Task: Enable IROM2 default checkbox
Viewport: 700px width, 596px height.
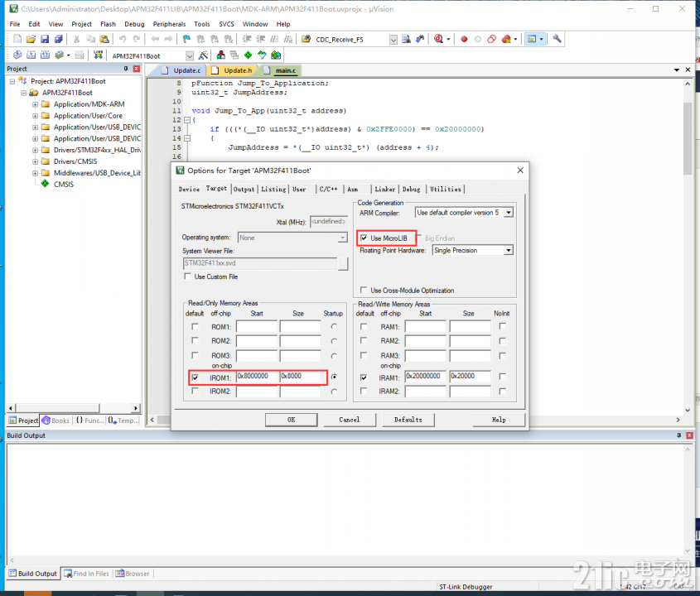Action: (196, 391)
